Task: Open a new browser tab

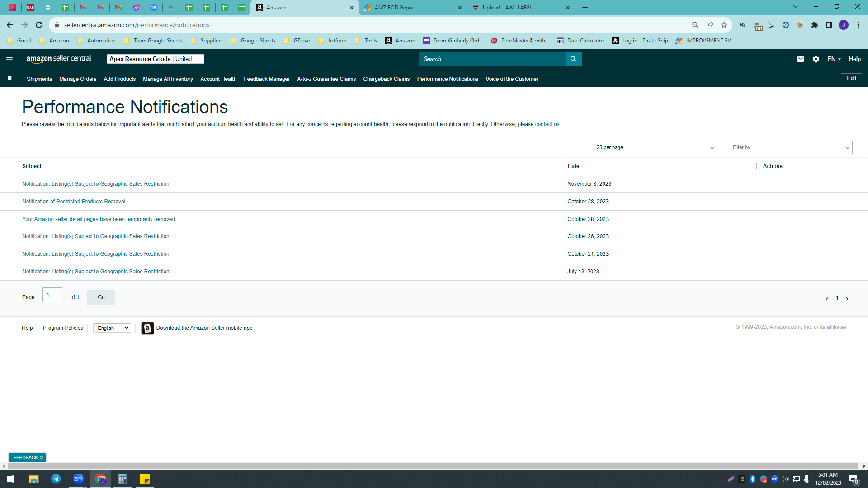Action: point(585,8)
